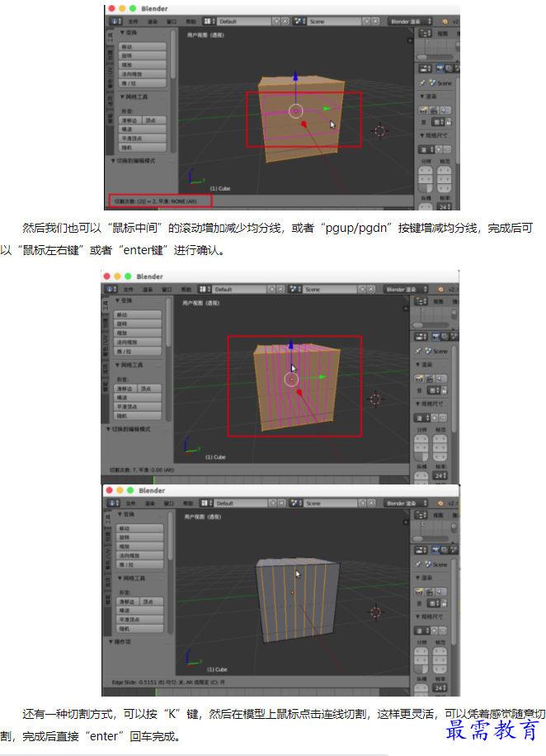Click frame rate 24 field in middle window
Screen dimensions: 546x756
click(x=440, y=475)
